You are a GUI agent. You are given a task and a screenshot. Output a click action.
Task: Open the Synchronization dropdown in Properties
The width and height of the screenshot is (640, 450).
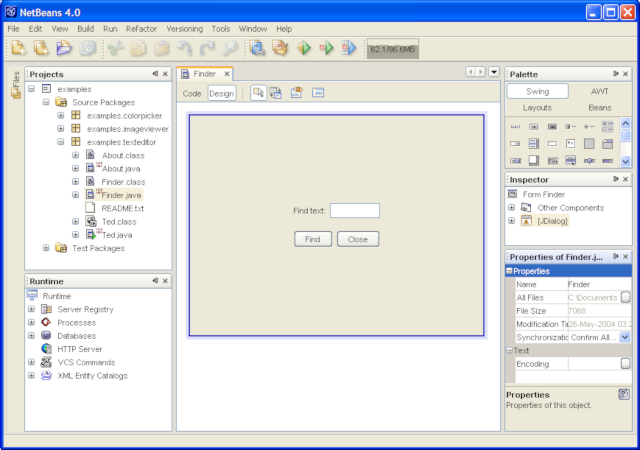625,338
